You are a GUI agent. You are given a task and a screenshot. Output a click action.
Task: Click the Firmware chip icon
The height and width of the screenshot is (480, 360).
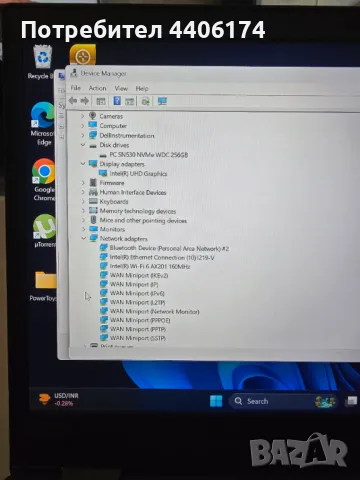point(93,183)
